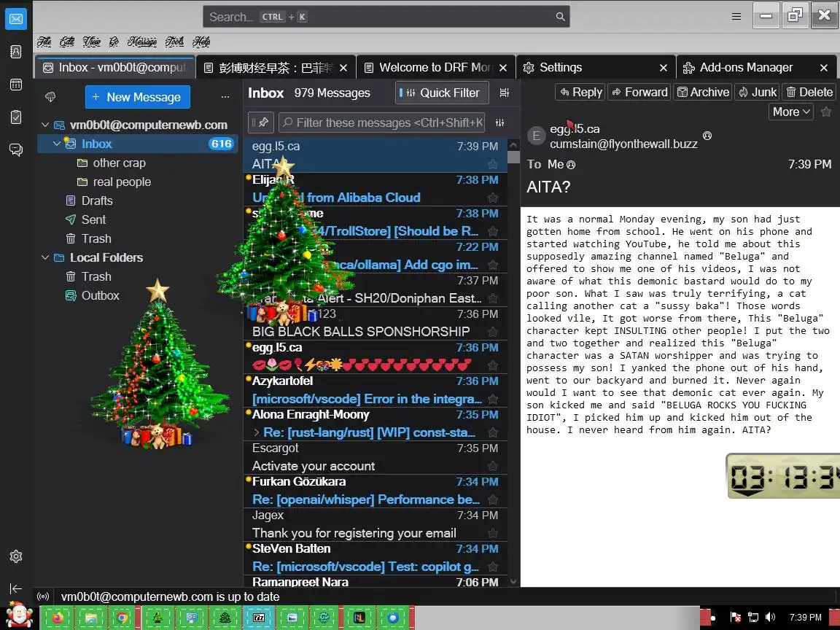Click the volume icon in system tray
The height and width of the screenshot is (630, 840).
(x=770, y=617)
